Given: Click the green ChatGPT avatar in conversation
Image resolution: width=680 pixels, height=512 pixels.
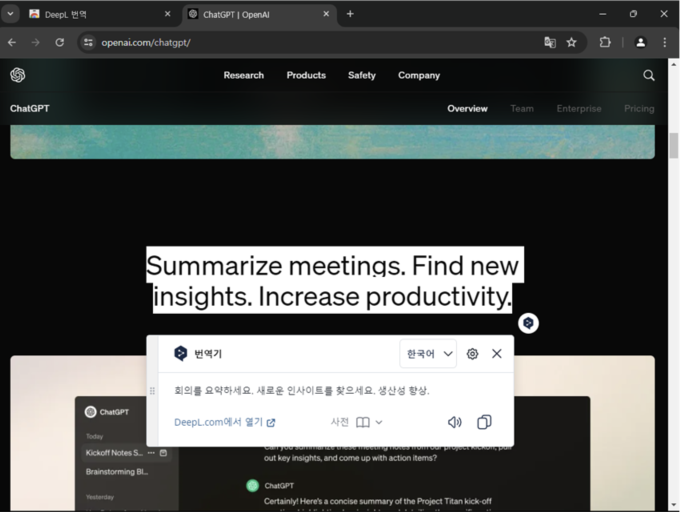Looking at the screenshot, I should (252, 486).
